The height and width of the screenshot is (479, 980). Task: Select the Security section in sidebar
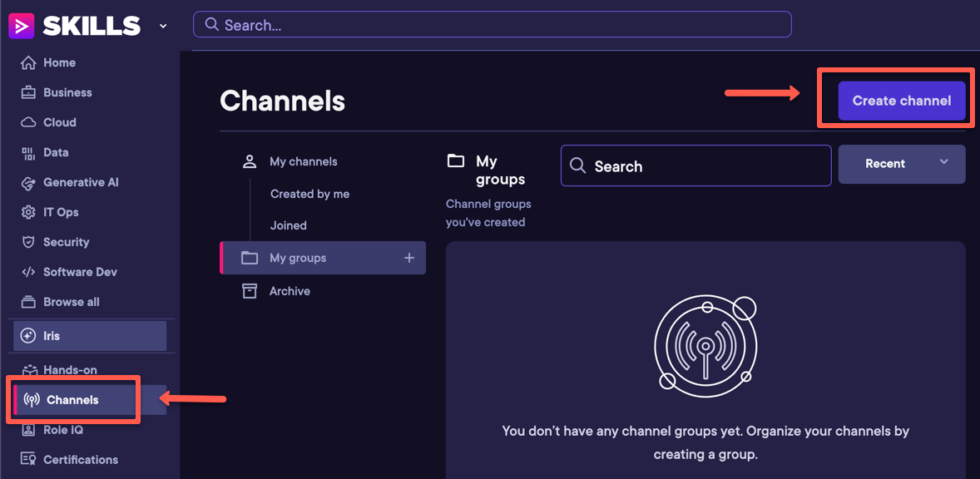click(x=64, y=242)
